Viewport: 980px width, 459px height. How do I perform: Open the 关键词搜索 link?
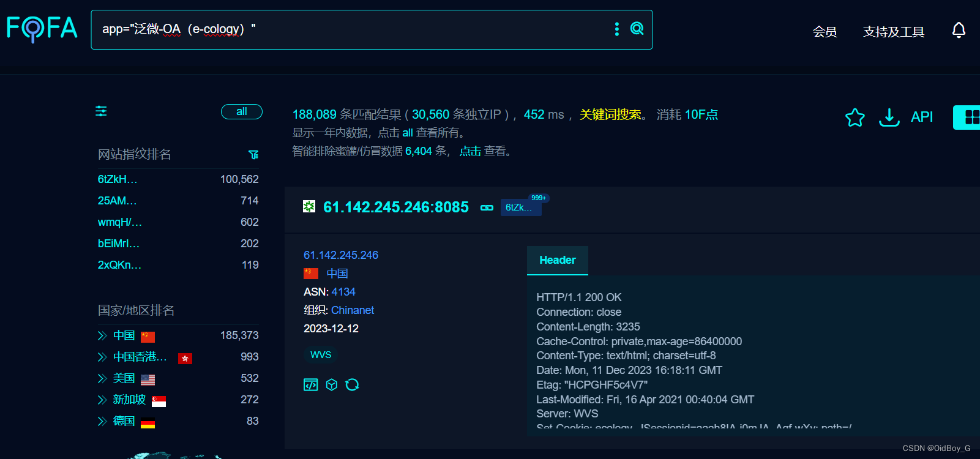click(x=610, y=114)
